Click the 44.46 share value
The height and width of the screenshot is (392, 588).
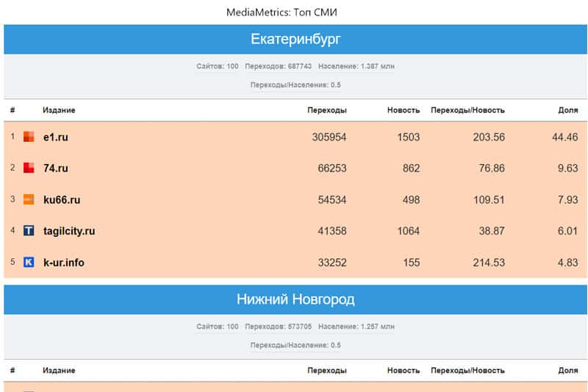click(565, 138)
